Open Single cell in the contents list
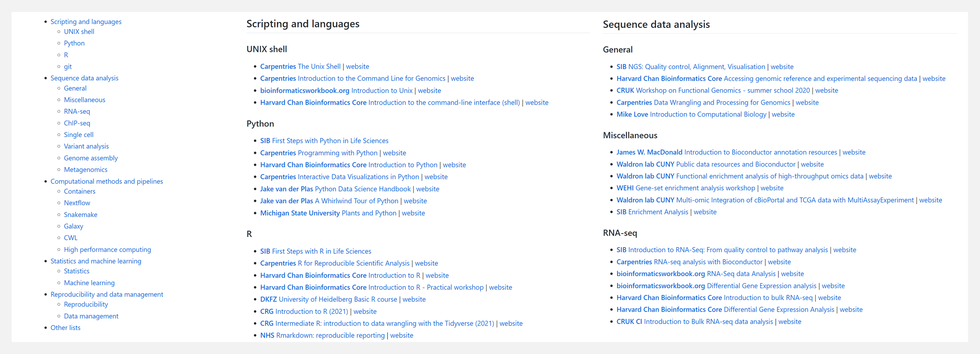 click(x=79, y=135)
